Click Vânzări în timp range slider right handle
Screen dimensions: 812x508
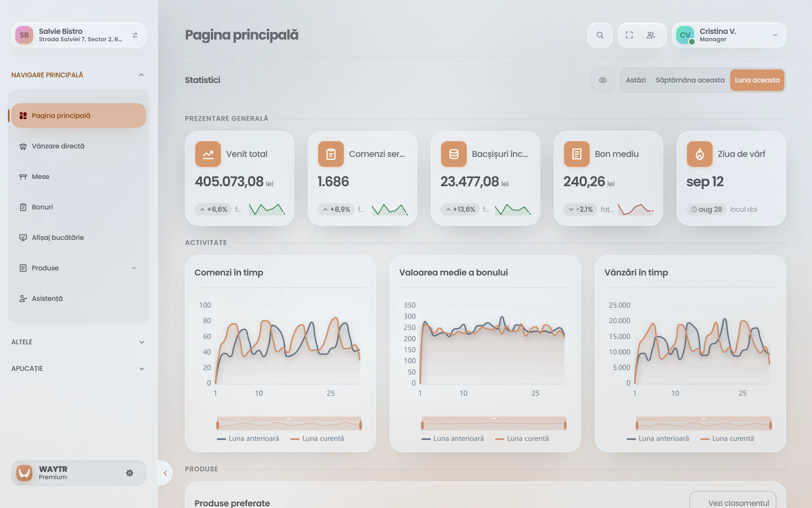tap(770, 425)
